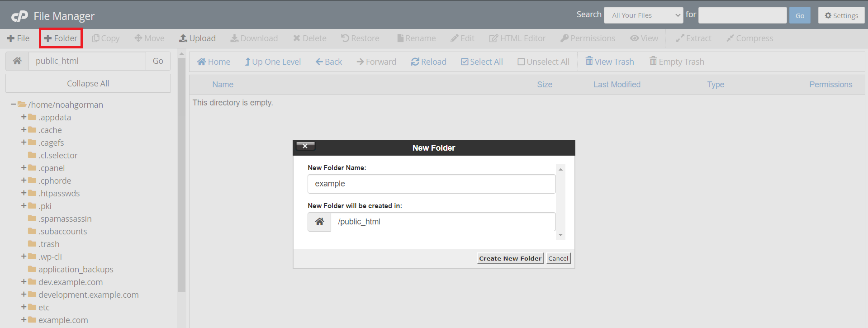Collapse the /home/noahgorman tree root

[x=14, y=105]
